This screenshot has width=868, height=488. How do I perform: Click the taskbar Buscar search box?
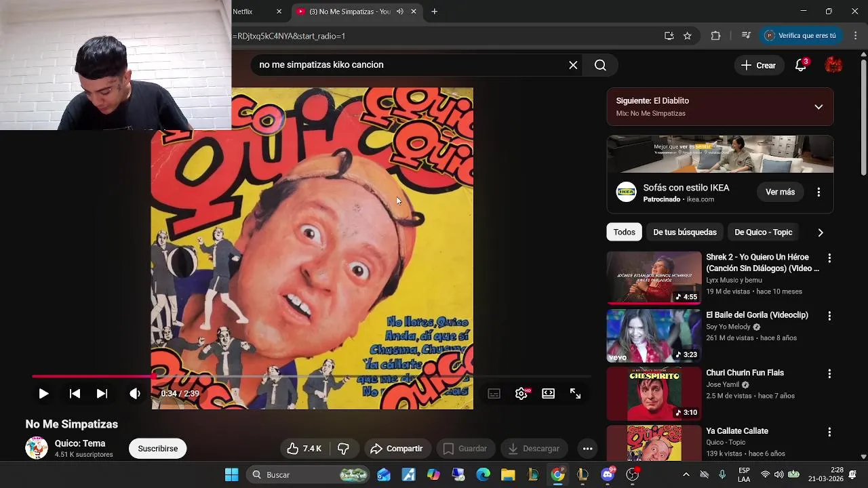click(307, 474)
